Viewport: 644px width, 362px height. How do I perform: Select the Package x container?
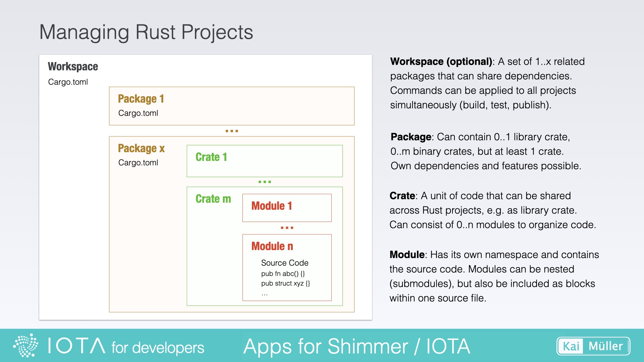pyautogui.click(x=141, y=148)
